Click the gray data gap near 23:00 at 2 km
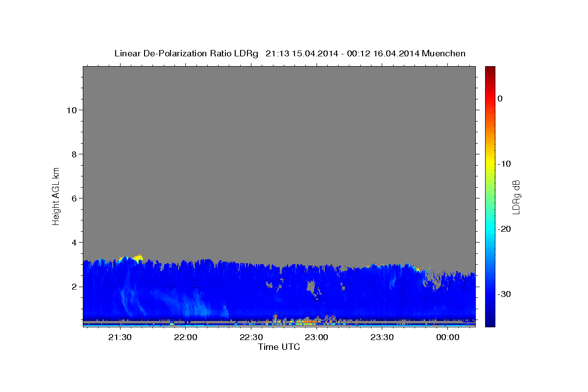 311,286
